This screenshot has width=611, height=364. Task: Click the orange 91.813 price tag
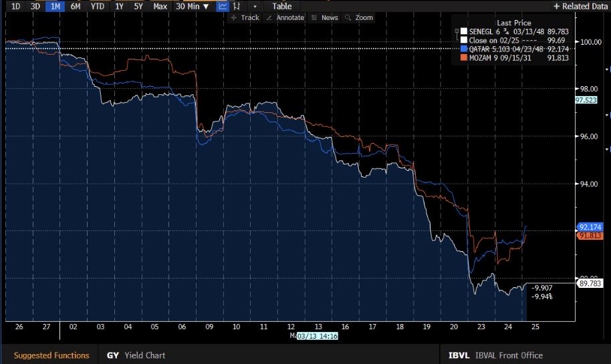point(590,236)
